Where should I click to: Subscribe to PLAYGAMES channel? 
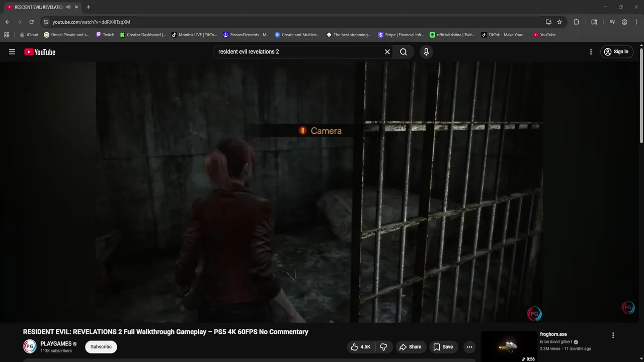click(x=101, y=347)
